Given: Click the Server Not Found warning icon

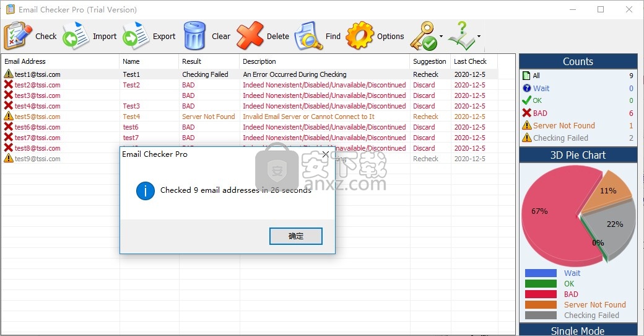Looking at the screenshot, I should (526, 125).
